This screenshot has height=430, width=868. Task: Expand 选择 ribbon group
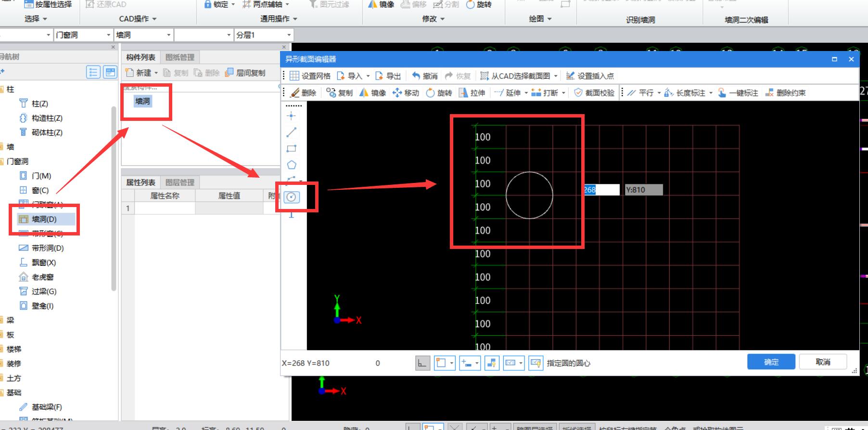tap(36, 19)
